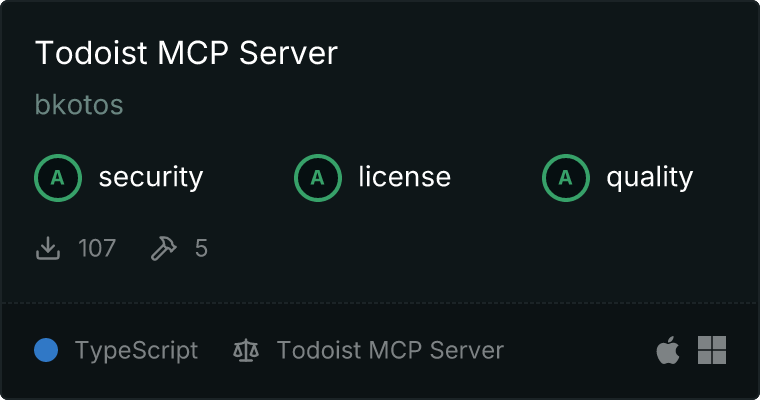Open the bkotos author link
The width and height of the screenshot is (760, 400).
click(79, 104)
